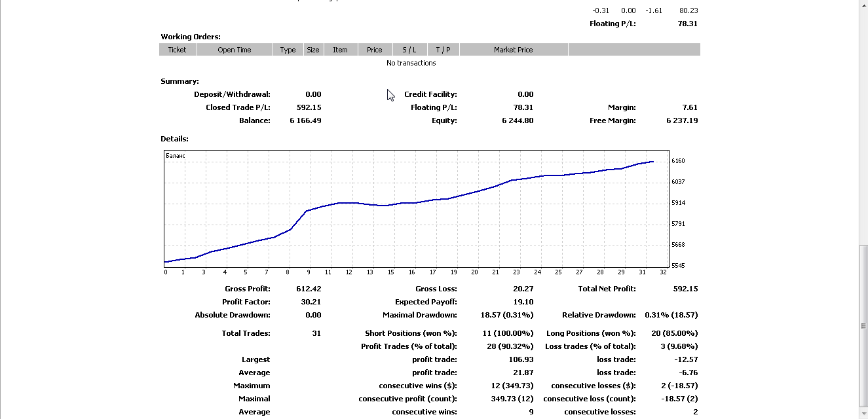Click the Deposit/Withdrawal label

point(232,94)
